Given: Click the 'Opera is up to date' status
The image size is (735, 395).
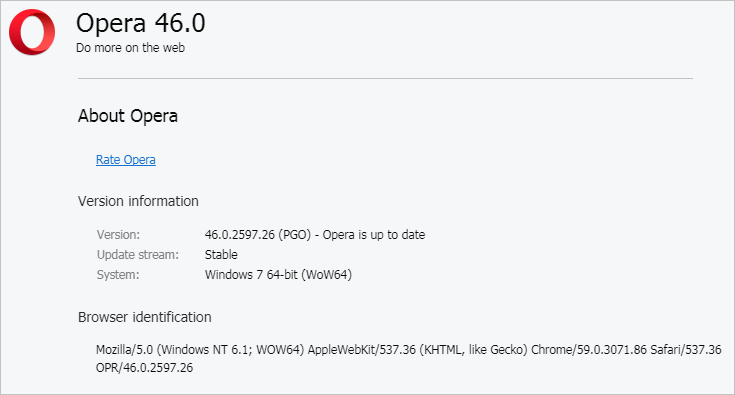Looking at the screenshot, I should [x=374, y=235].
